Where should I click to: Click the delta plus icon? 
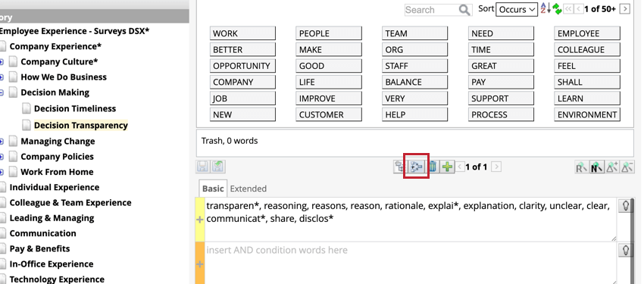click(x=612, y=167)
